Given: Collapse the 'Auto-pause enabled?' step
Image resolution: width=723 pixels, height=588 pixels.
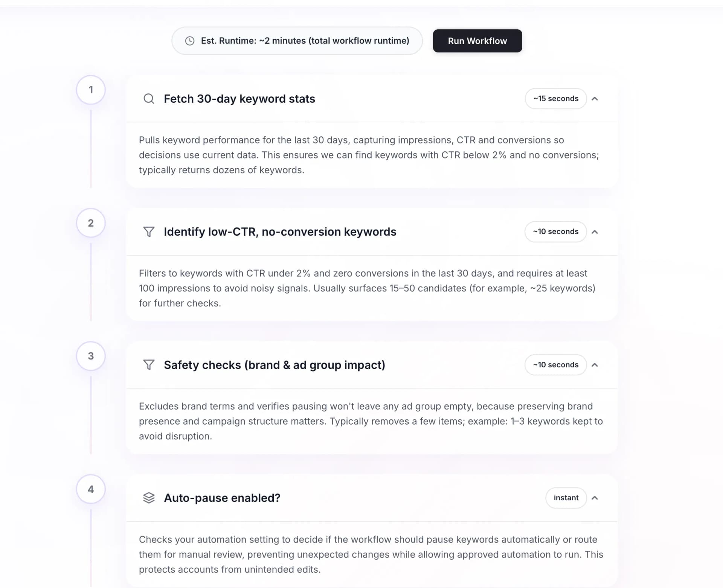Looking at the screenshot, I should point(595,498).
